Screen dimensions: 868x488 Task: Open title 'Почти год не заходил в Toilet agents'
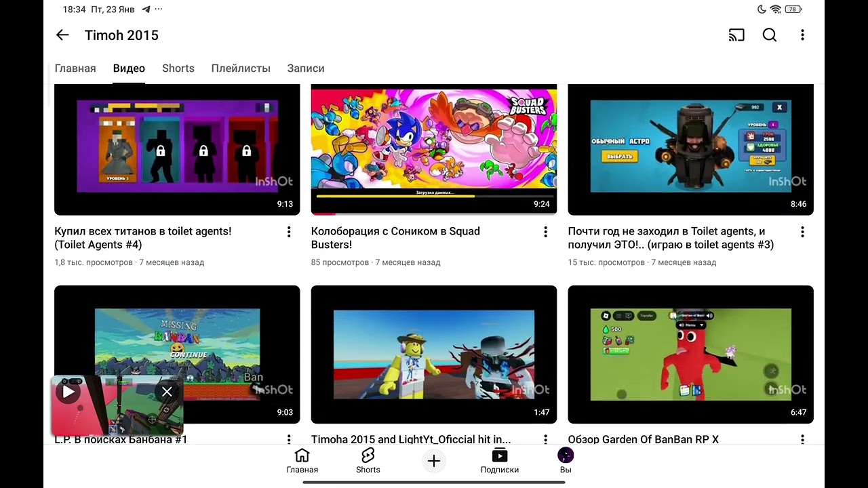[x=671, y=238]
